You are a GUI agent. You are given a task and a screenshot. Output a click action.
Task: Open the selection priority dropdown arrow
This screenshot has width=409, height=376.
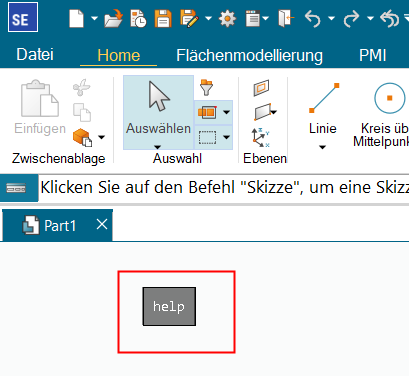(227, 112)
